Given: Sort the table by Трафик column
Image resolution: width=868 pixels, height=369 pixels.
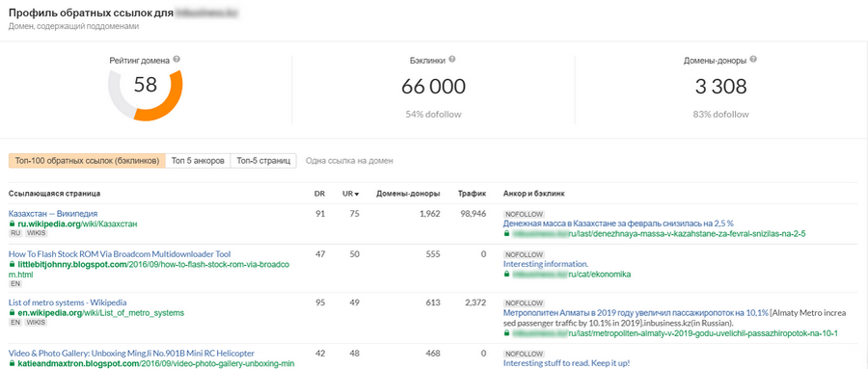Looking at the screenshot, I should pyautogui.click(x=473, y=194).
